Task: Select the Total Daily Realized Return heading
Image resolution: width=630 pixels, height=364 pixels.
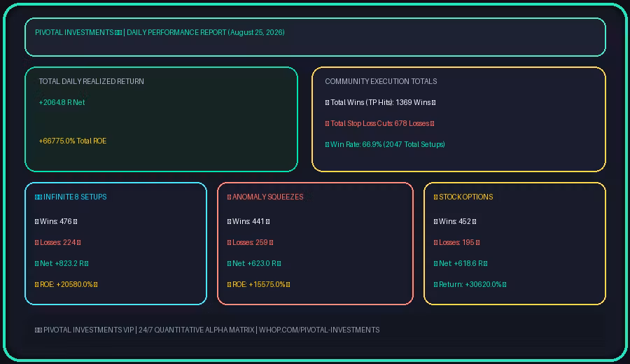Action: (91, 81)
